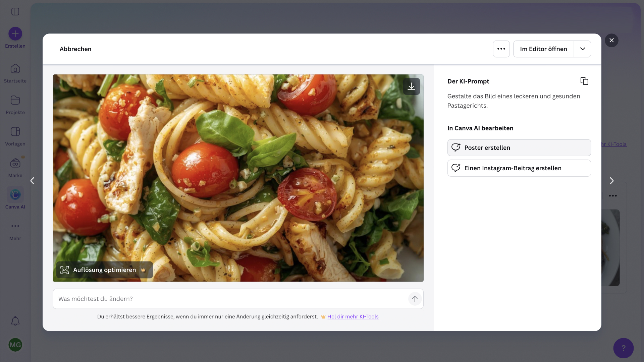This screenshot has width=644, height=362.
Task: Focus the Was möchtest du ändern field
Action: click(x=231, y=299)
